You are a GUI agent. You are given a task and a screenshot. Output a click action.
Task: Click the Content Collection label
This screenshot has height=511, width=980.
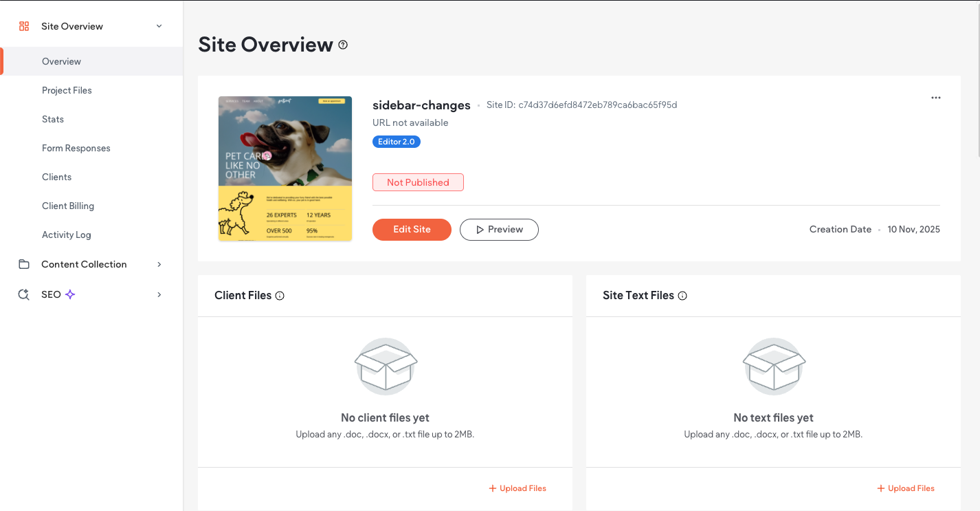[x=84, y=264]
